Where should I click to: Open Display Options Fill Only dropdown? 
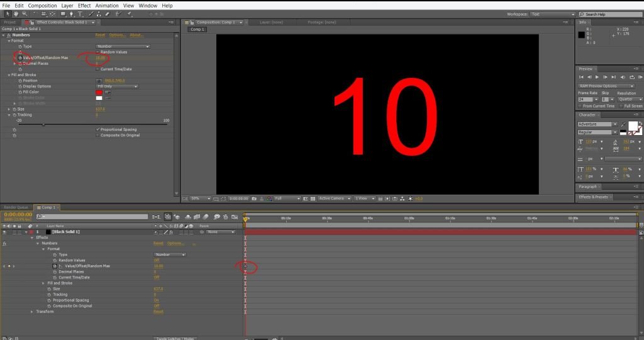click(x=117, y=87)
